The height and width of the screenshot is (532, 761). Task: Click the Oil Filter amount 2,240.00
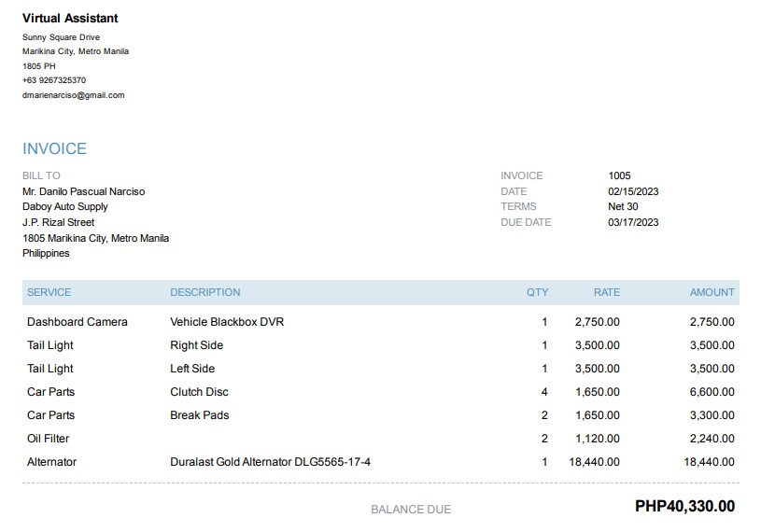point(712,439)
